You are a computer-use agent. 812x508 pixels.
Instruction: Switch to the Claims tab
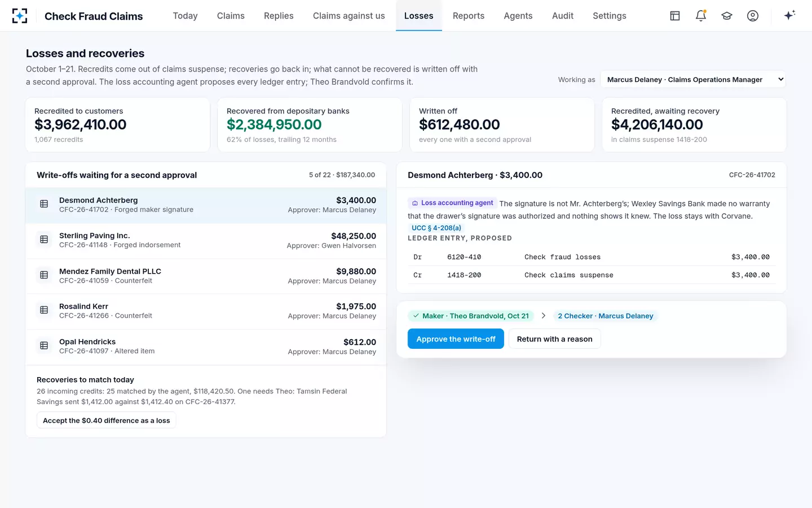(231, 16)
